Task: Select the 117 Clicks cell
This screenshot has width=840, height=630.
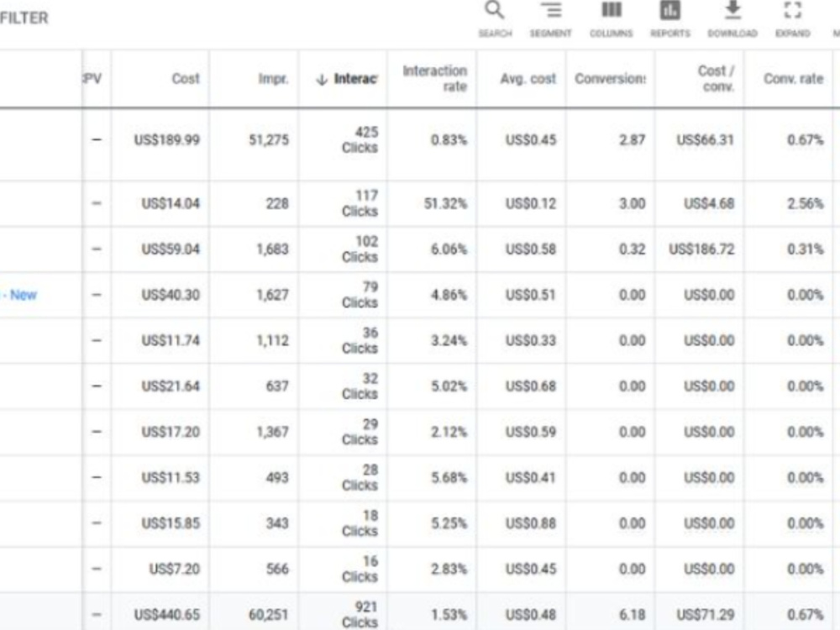Action: point(360,203)
